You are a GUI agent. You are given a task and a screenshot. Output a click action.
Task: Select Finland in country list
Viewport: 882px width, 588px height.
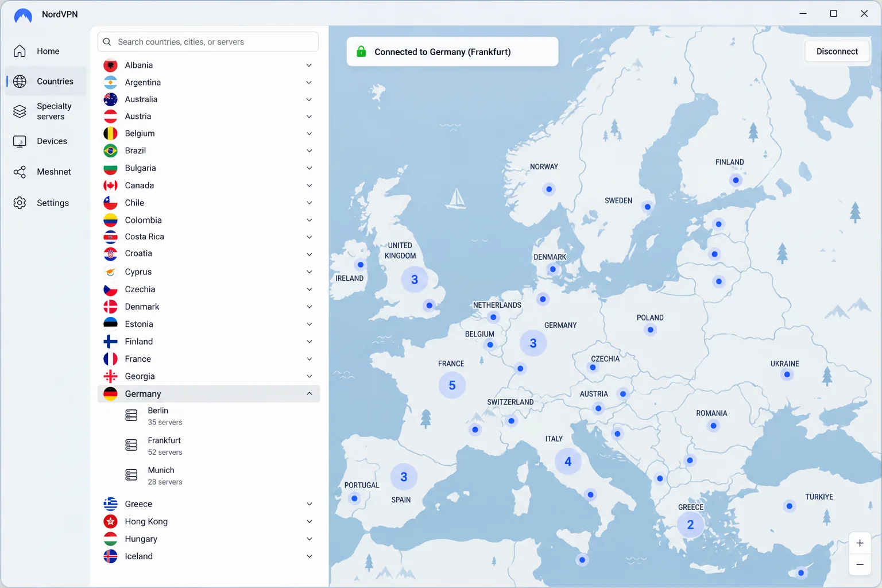tap(208, 342)
